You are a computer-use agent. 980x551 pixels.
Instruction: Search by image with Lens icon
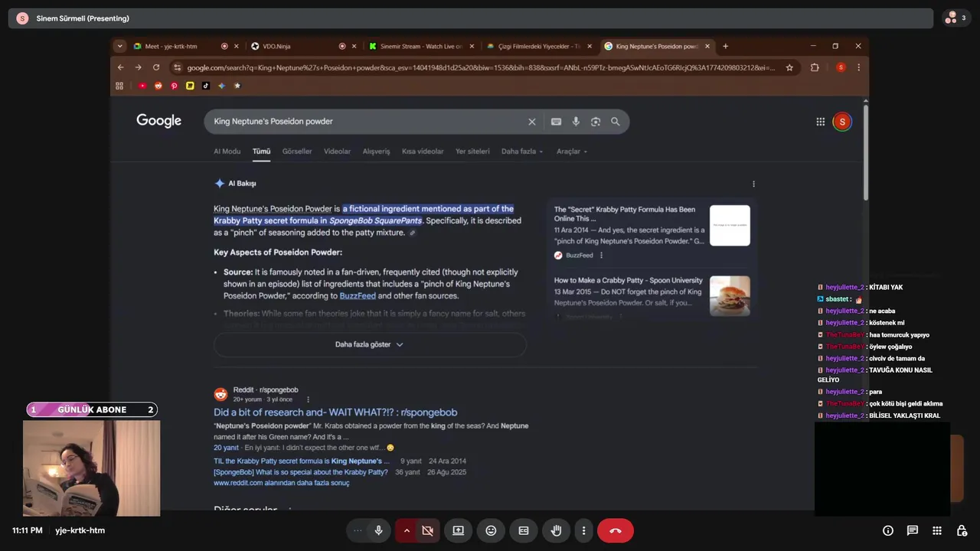click(596, 122)
